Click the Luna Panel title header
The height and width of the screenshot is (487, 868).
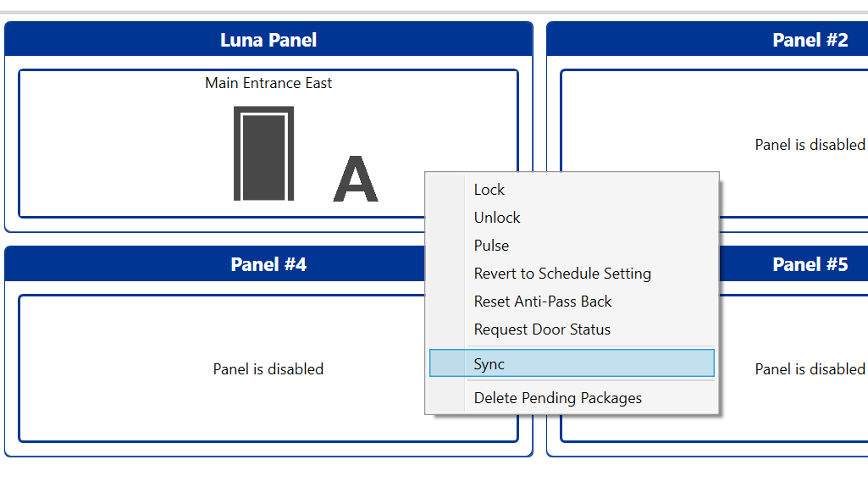tap(268, 40)
